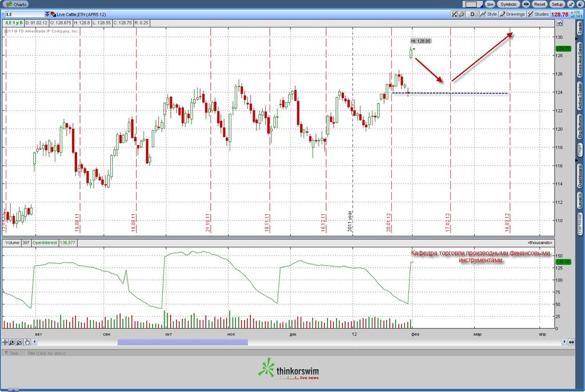
Task: Open the Active Trader sidebar tab
Action: (580, 96)
